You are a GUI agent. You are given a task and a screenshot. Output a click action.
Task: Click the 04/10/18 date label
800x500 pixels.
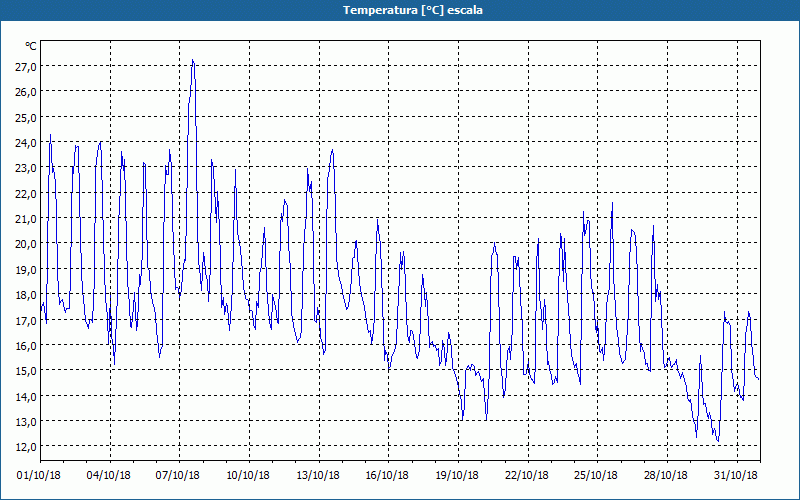[x=109, y=476]
